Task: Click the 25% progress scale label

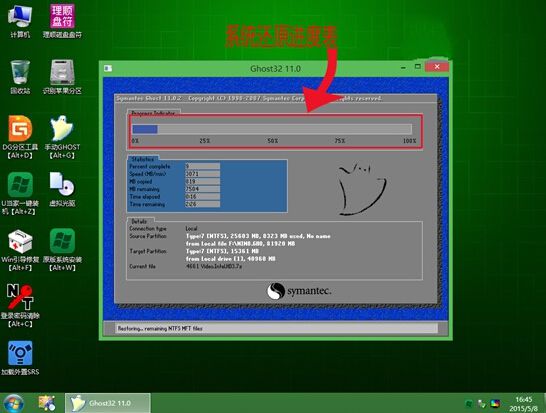Action: click(x=204, y=141)
